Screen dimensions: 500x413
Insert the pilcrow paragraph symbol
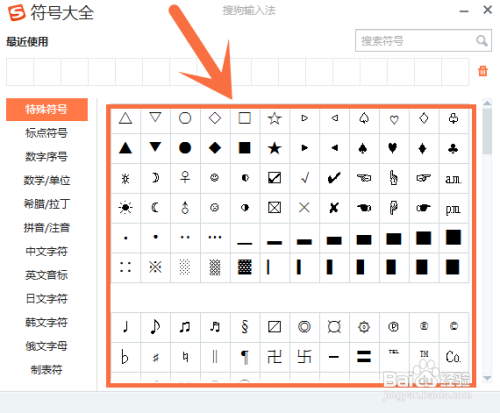(245, 357)
